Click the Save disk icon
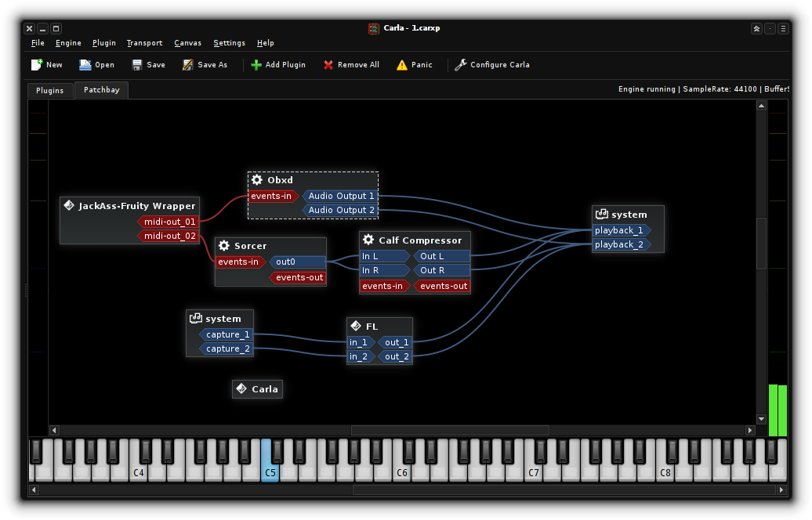812x520 pixels. pyautogui.click(x=137, y=65)
